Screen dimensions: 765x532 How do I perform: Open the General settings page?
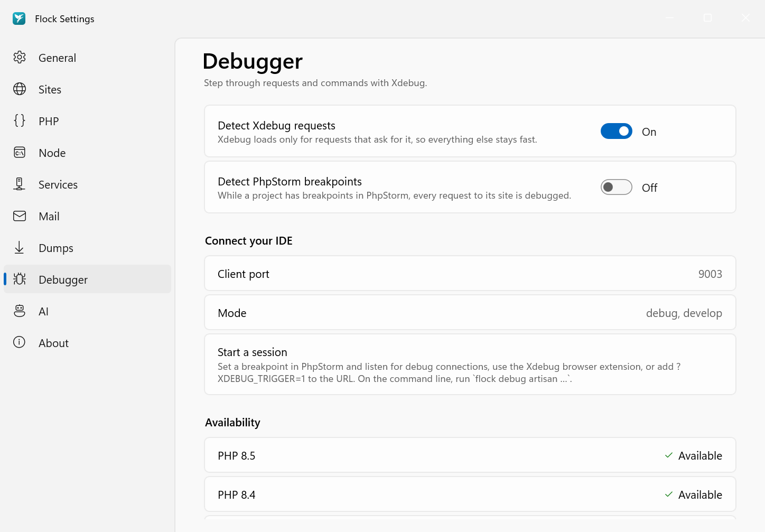click(87, 57)
